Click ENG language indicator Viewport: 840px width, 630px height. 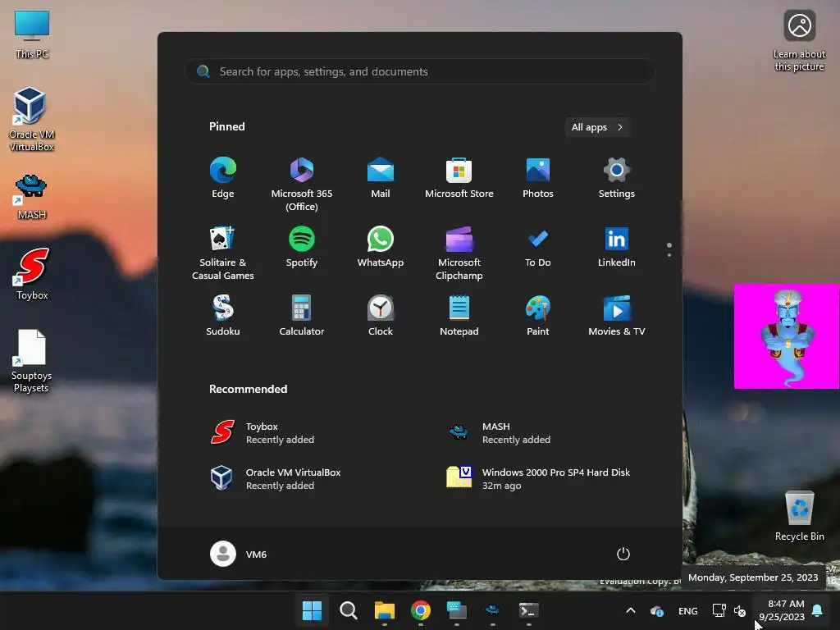(x=688, y=610)
